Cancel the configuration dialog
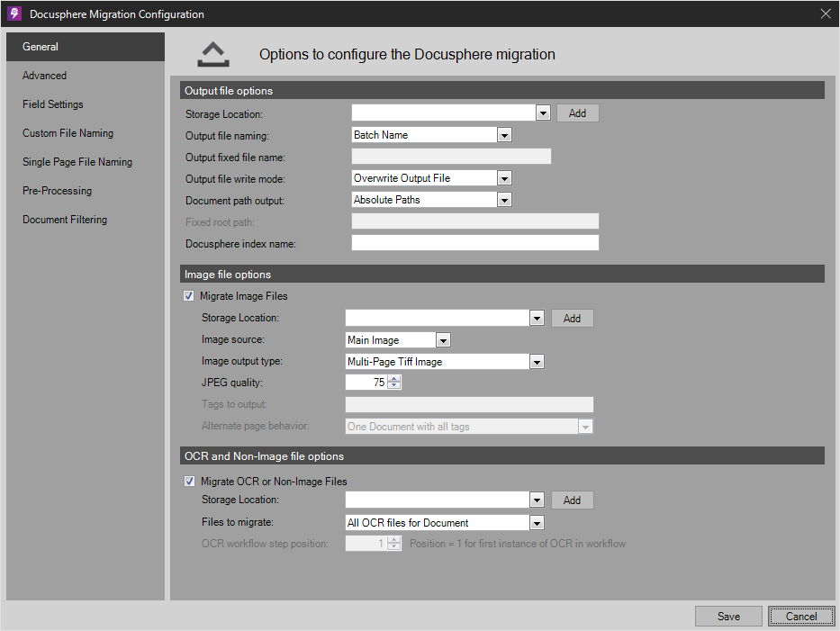 801,616
